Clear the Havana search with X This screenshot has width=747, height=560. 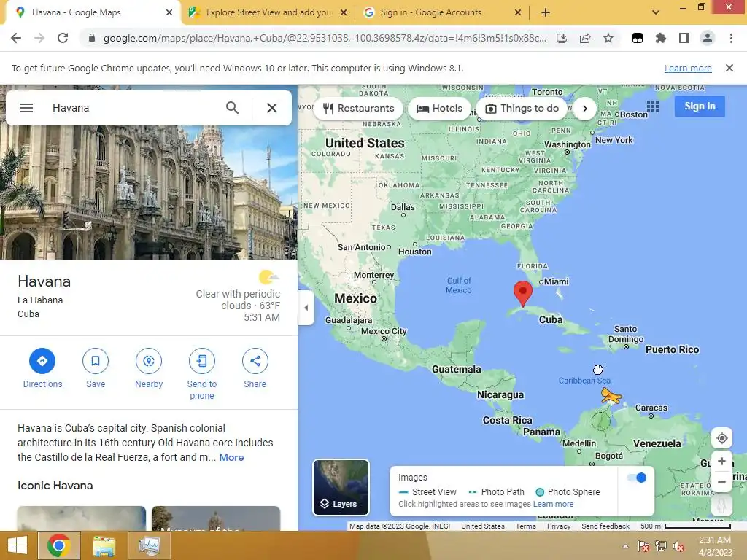[272, 108]
